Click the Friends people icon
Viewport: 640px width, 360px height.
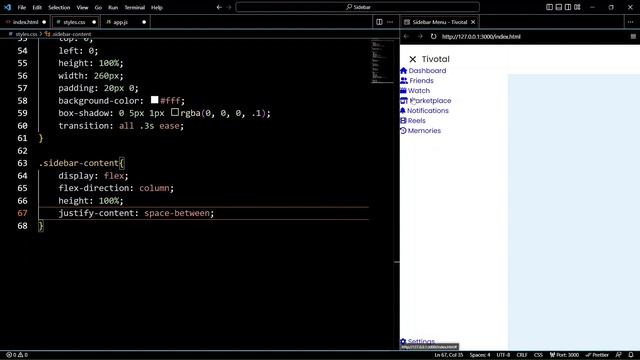click(x=404, y=80)
